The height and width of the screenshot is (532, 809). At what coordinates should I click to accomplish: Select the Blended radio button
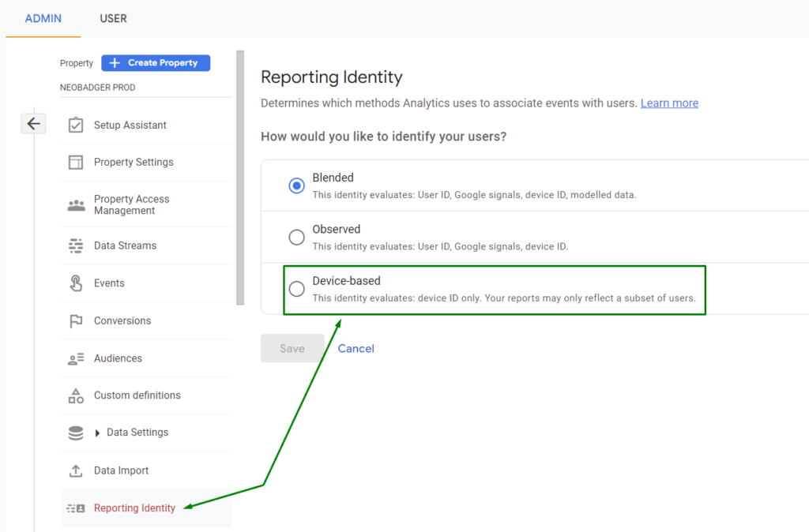coord(297,185)
